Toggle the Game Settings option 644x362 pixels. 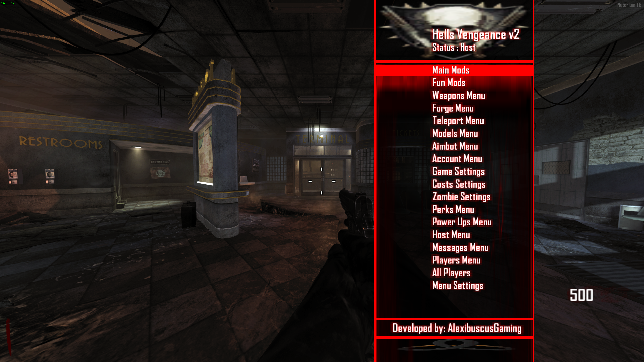point(458,171)
